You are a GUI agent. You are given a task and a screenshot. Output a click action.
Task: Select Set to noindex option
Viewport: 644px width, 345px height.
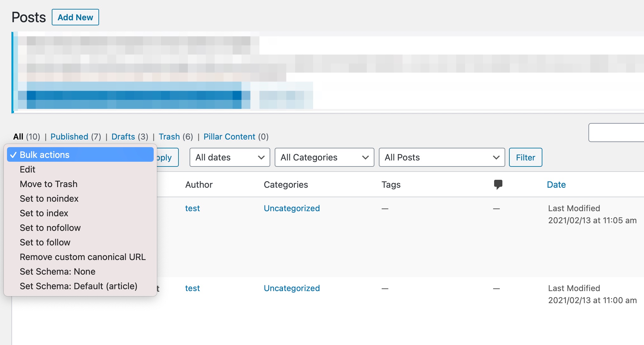[49, 199]
